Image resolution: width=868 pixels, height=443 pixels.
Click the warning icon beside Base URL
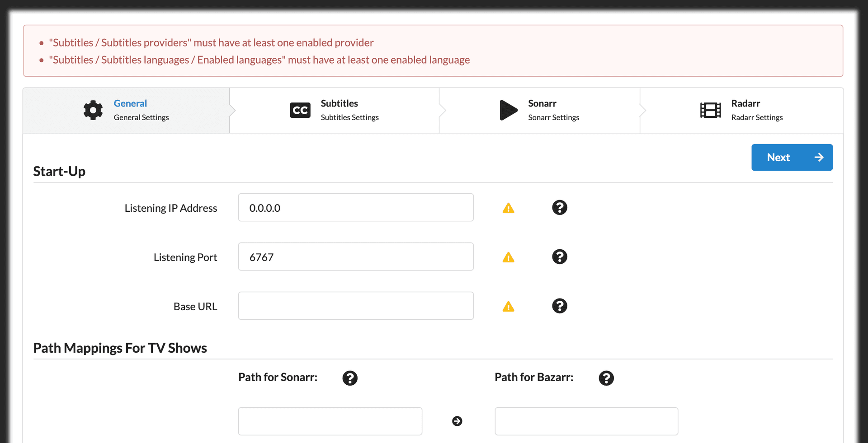[x=509, y=306]
